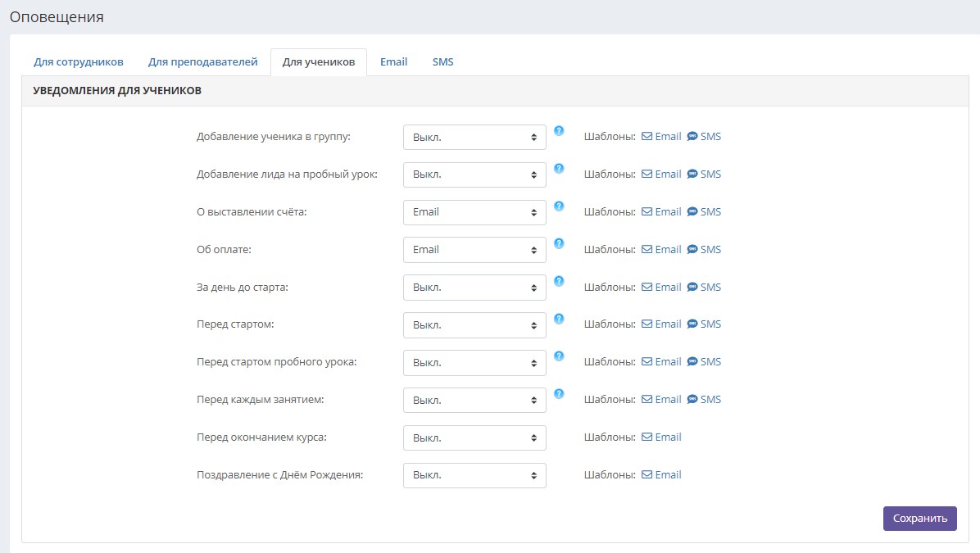Image resolution: width=980 pixels, height=553 pixels.
Task: Open Email template for Перед стартом пробного урока
Action: 661,362
